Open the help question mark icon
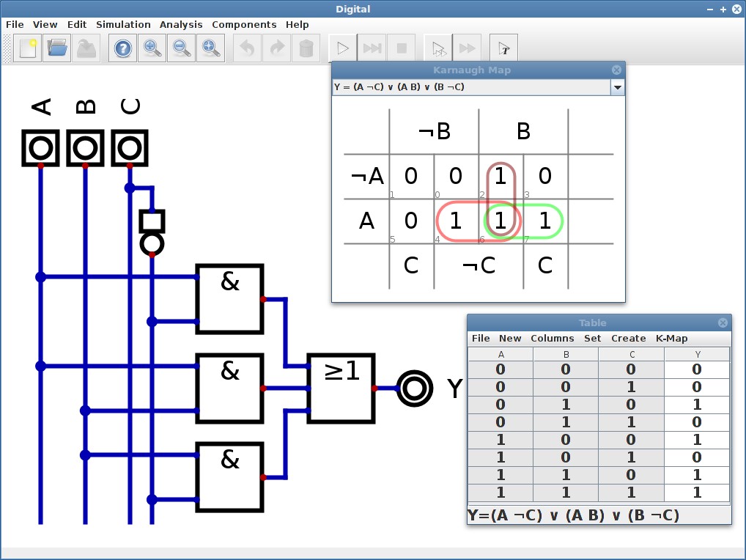Image resolution: width=746 pixels, height=560 pixels. pos(123,48)
